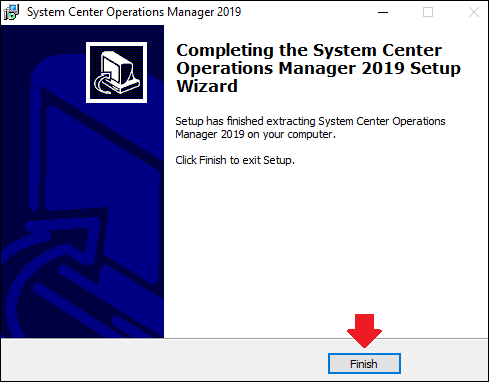The height and width of the screenshot is (382, 489).
Task: Click "Operations Manager 2019 Setup" heading line
Action: (x=318, y=68)
